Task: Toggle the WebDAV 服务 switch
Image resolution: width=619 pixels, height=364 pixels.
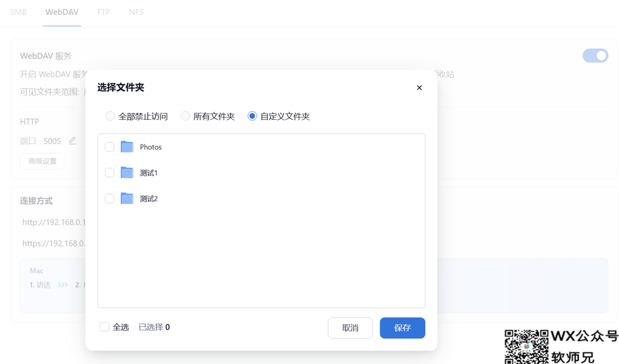Action: (x=596, y=56)
